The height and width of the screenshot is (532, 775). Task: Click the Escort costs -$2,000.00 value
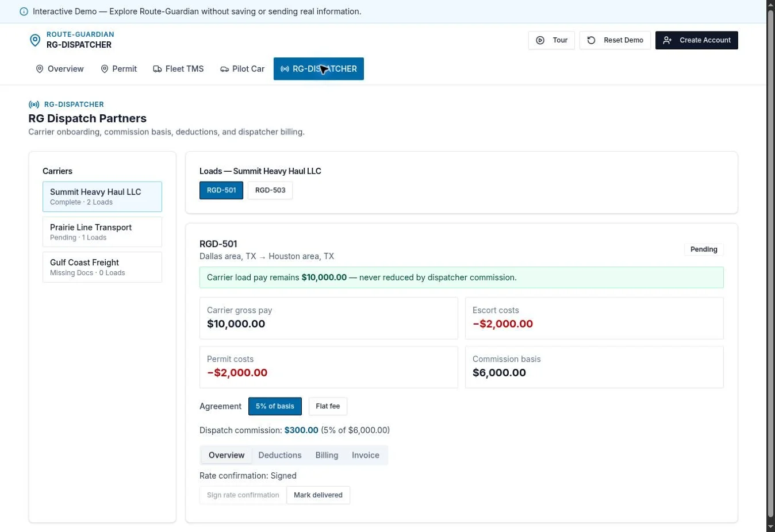[x=502, y=324]
